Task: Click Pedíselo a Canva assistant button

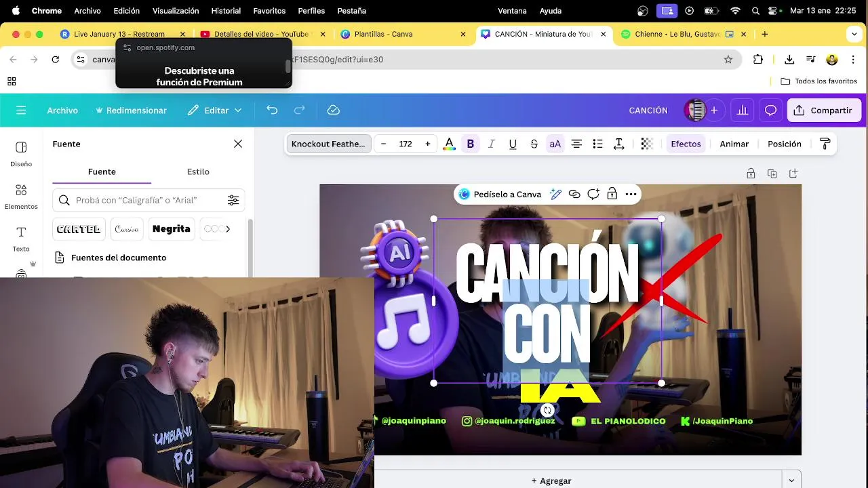Action: click(x=500, y=195)
